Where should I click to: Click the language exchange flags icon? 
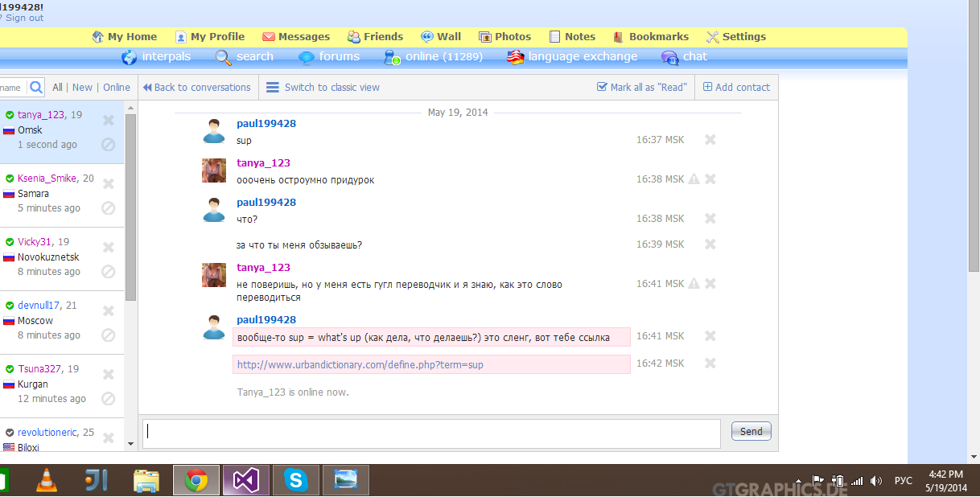(x=516, y=57)
